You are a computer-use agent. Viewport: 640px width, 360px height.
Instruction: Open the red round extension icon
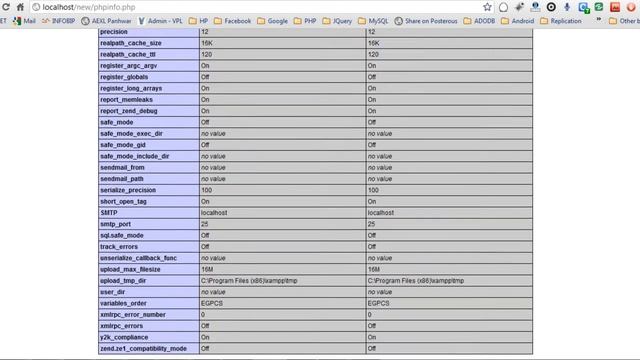631,7
